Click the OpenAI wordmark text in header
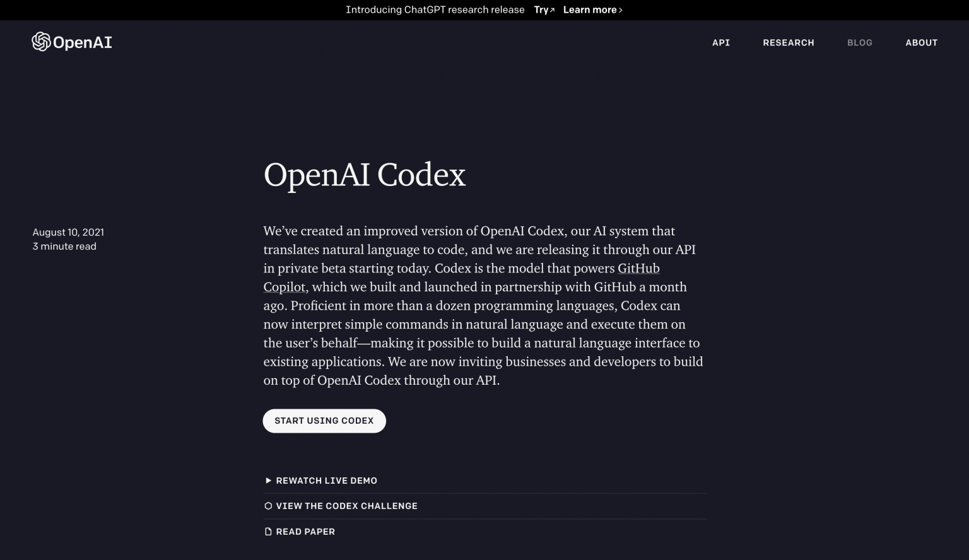Image resolution: width=969 pixels, height=560 pixels. pos(83,42)
